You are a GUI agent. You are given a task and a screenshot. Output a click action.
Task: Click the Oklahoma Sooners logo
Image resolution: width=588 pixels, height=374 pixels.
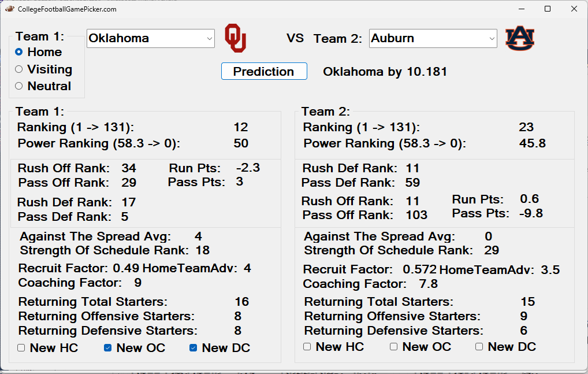click(x=235, y=38)
